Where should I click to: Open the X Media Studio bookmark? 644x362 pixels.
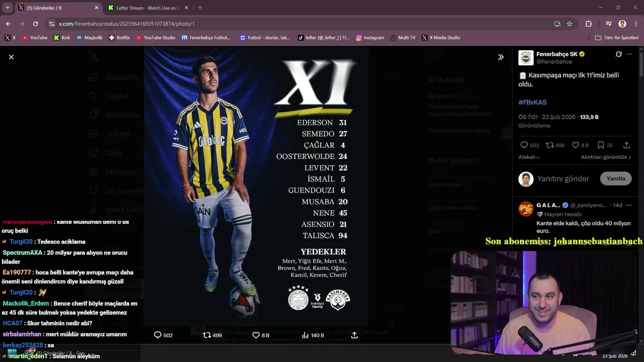click(x=441, y=38)
